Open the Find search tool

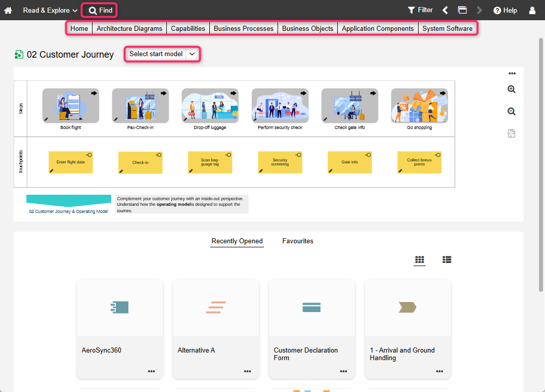point(100,10)
